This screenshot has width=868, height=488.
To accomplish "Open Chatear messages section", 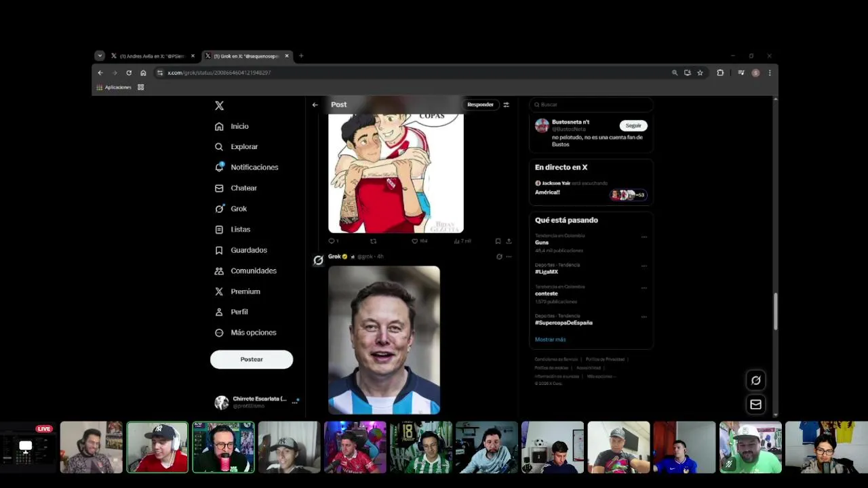I will pyautogui.click(x=236, y=188).
